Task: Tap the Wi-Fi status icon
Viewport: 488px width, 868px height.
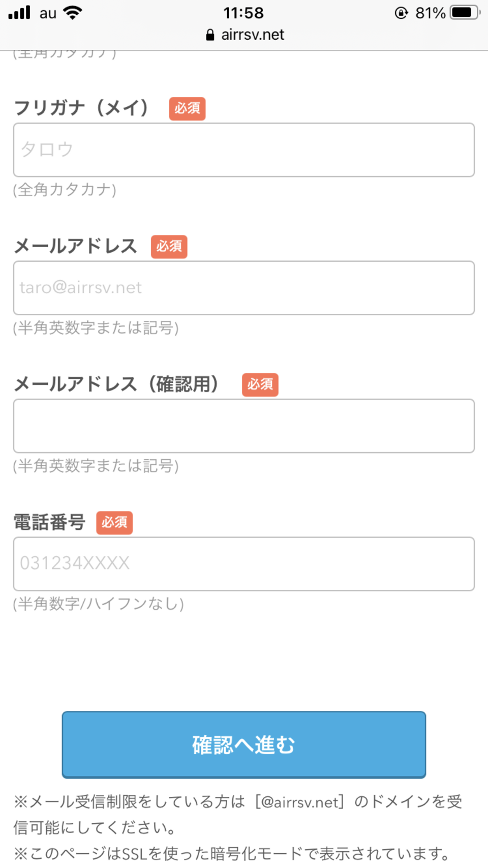Action: coord(73,13)
